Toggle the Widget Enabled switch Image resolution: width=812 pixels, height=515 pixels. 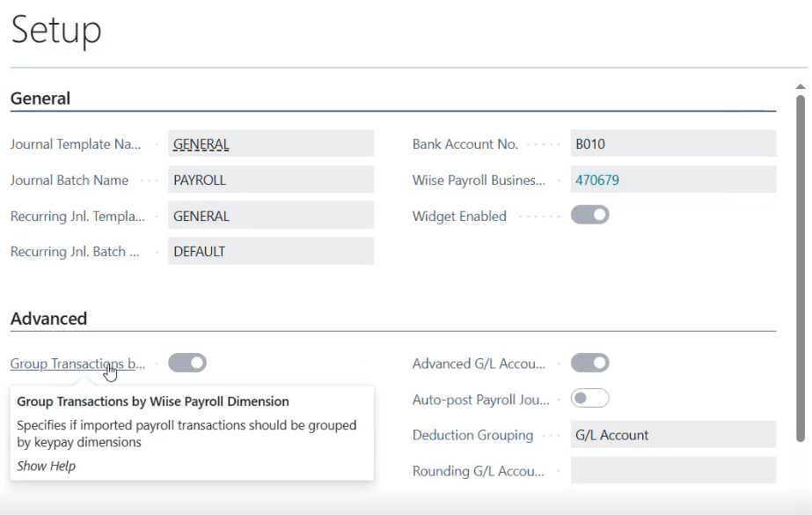pyautogui.click(x=589, y=215)
